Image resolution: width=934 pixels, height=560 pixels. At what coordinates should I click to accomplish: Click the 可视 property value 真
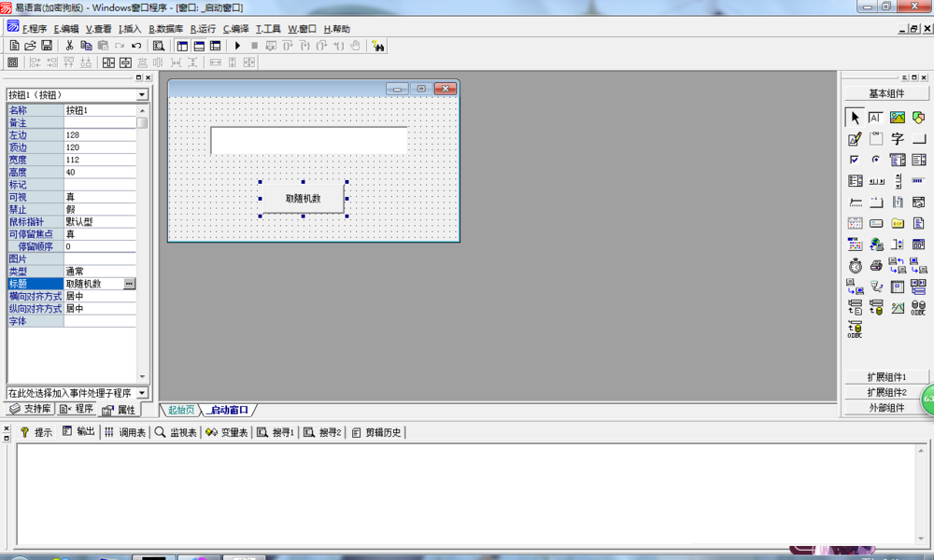100,197
